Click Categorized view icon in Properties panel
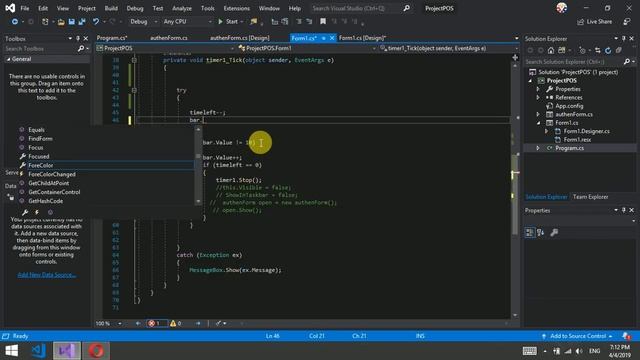The image size is (640, 360). pyautogui.click(x=529, y=233)
